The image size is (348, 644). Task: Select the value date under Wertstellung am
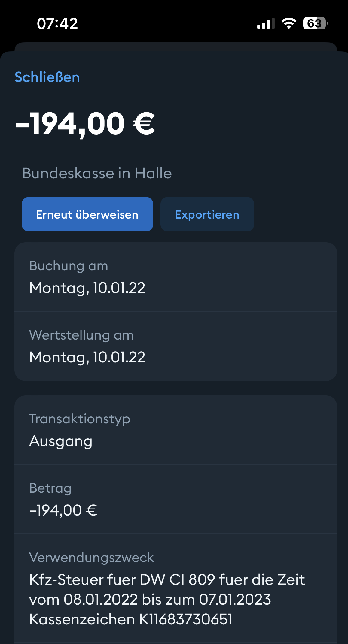pos(87,357)
